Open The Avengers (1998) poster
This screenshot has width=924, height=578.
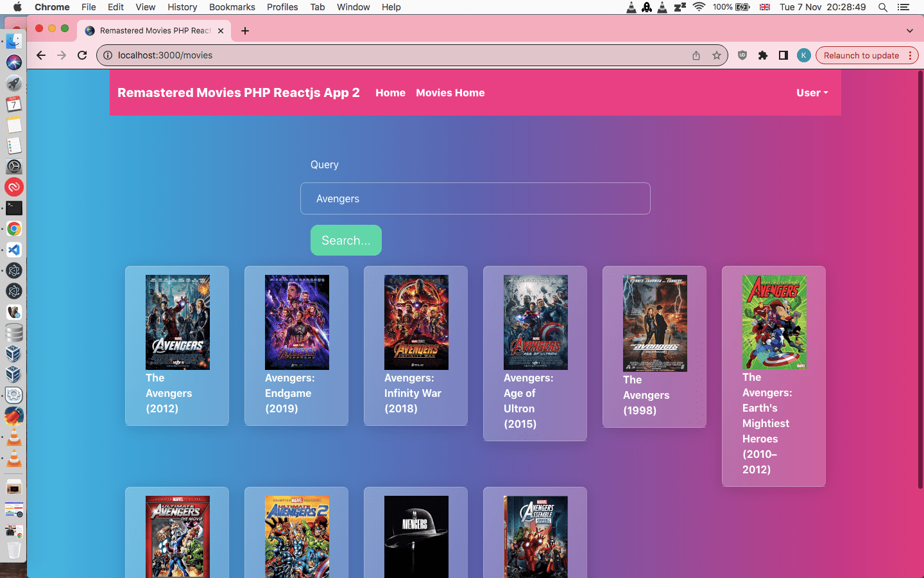655,323
